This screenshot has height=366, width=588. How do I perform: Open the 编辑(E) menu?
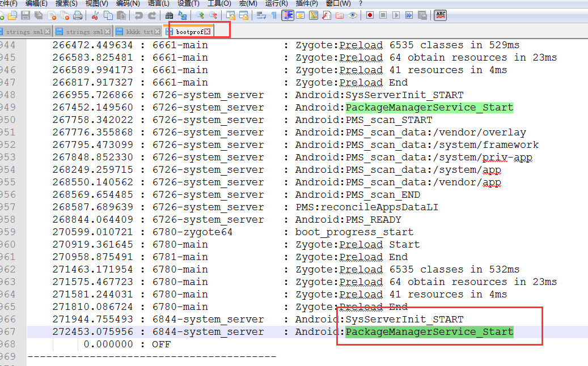click(x=36, y=3)
